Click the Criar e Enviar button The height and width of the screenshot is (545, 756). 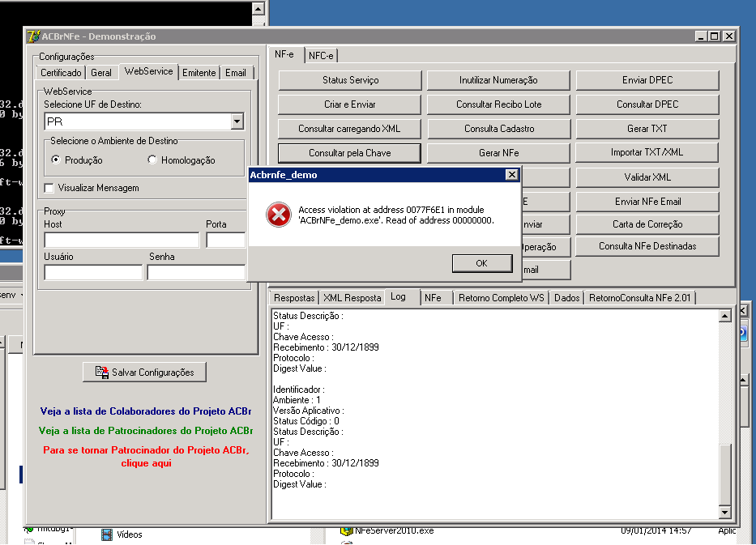(x=350, y=104)
